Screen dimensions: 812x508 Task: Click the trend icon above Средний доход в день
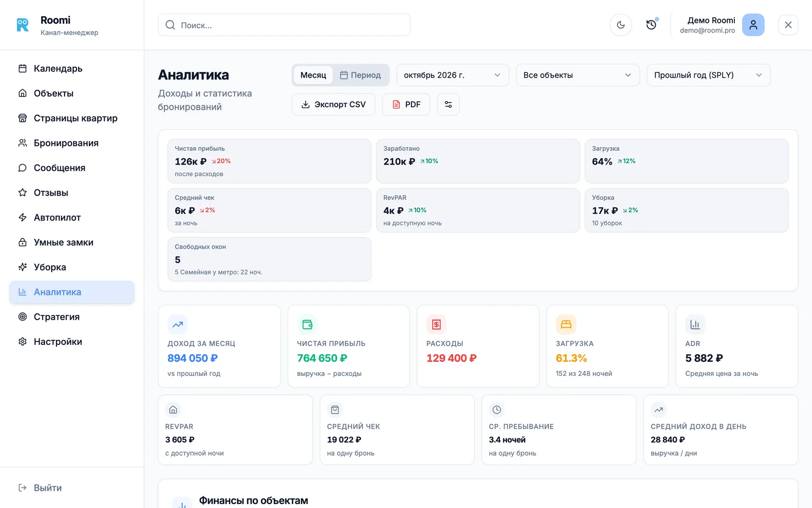tap(659, 410)
